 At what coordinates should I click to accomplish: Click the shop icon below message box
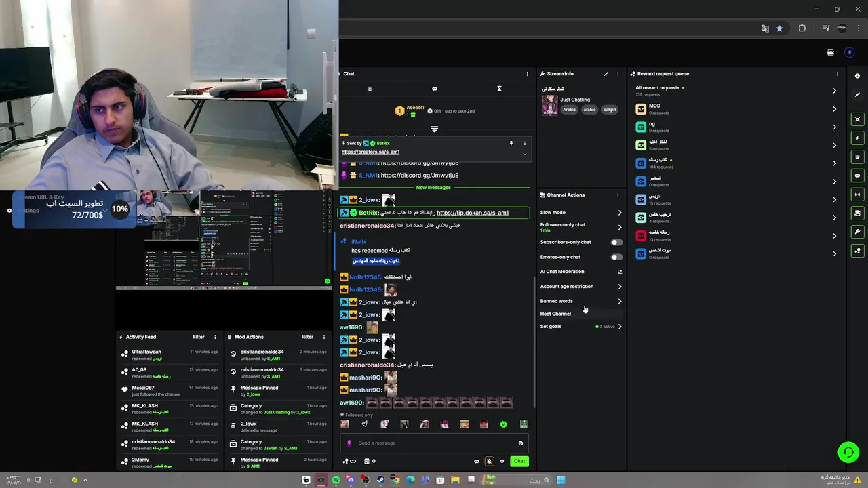(x=366, y=462)
